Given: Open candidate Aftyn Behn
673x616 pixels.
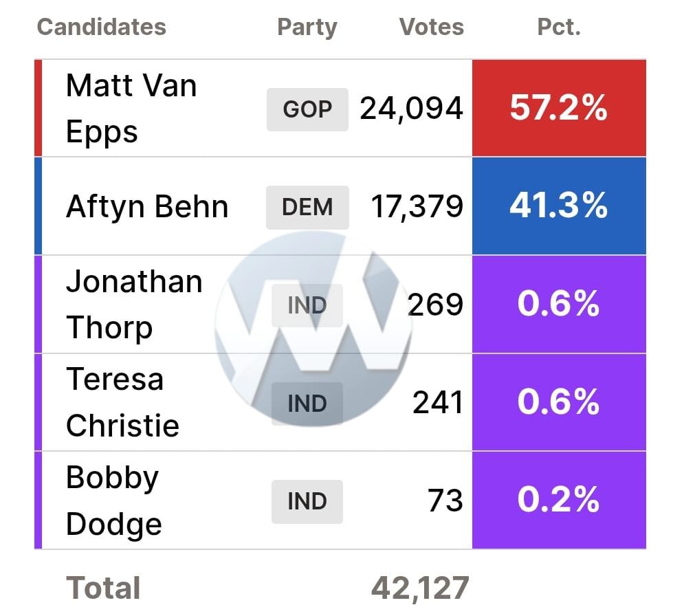Looking at the screenshot, I should (x=146, y=207).
